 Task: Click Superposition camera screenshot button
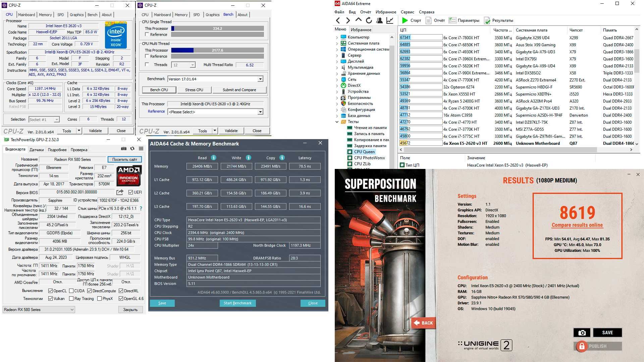582,333
